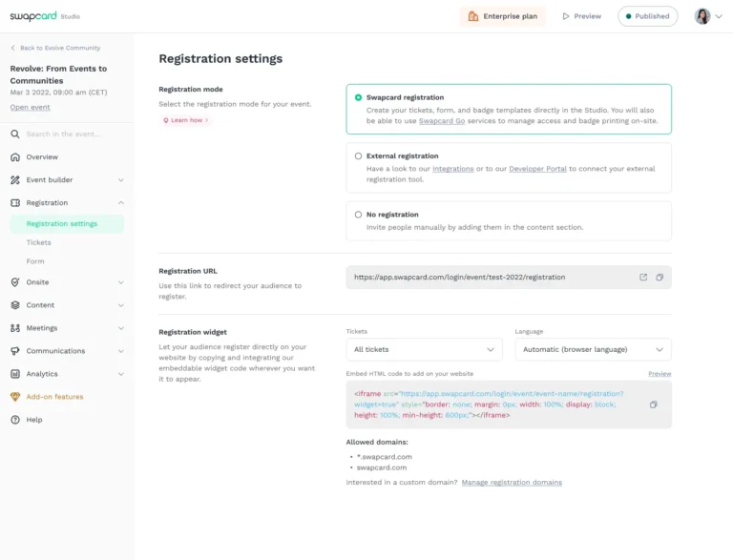Copy the embed iframe code

pyautogui.click(x=654, y=404)
